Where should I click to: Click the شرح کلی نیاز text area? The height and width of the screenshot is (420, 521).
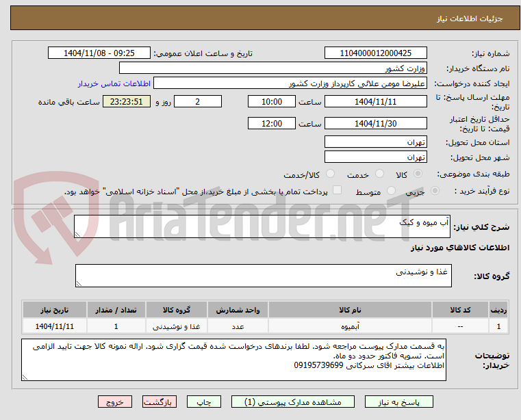tap(262, 226)
